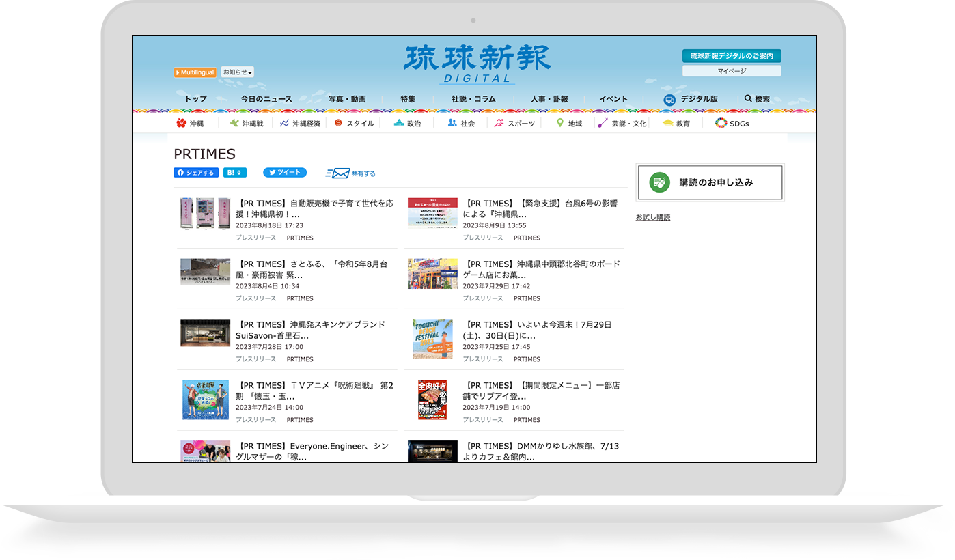This screenshot has width=955, height=560.
Task: Click the PRTIMES tag under the 2023年7月19日 article
Action: click(527, 420)
